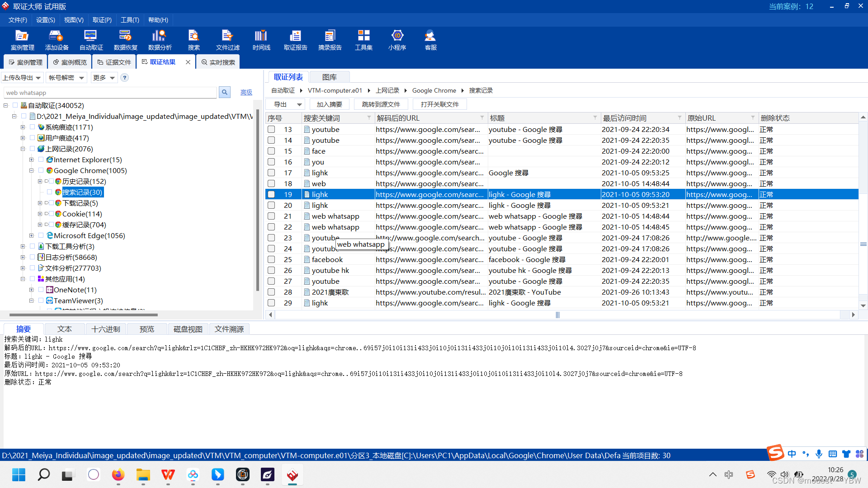The height and width of the screenshot is (488, 868).
Task: Switch to the 十六进制 tab
Action: 105,329
